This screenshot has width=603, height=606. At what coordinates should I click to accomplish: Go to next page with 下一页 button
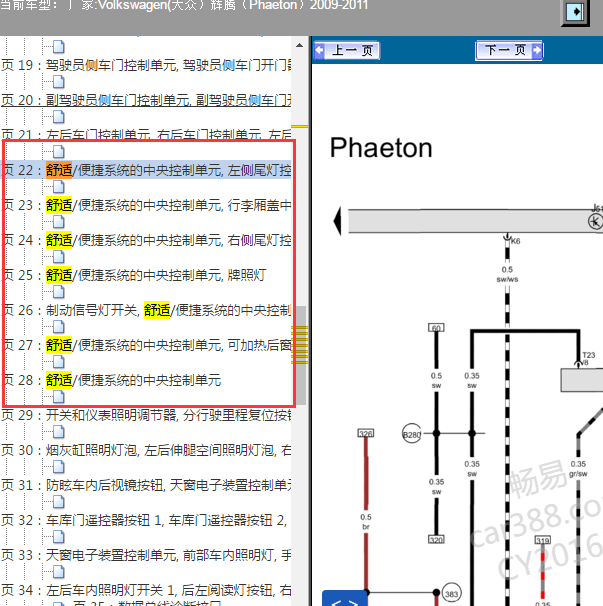509,50
